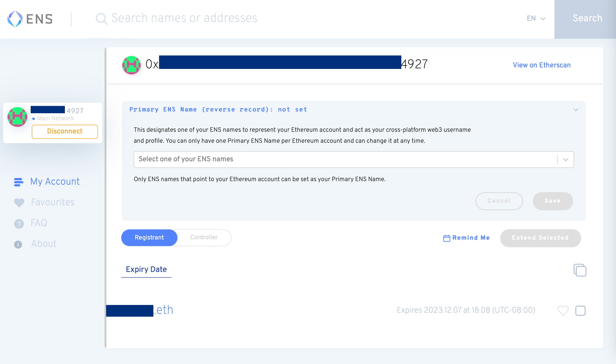Open the EN language dropdown
616x364 pixels.
point(536,18)
